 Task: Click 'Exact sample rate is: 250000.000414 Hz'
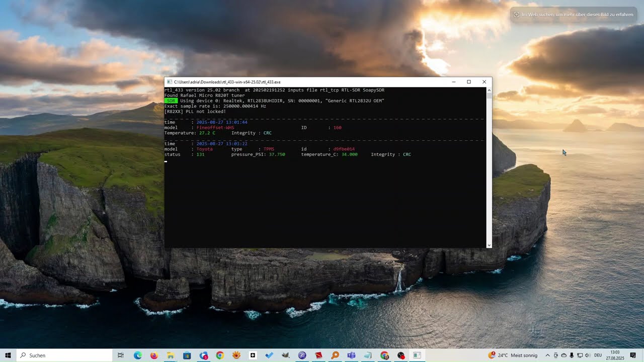coord(215,106)
